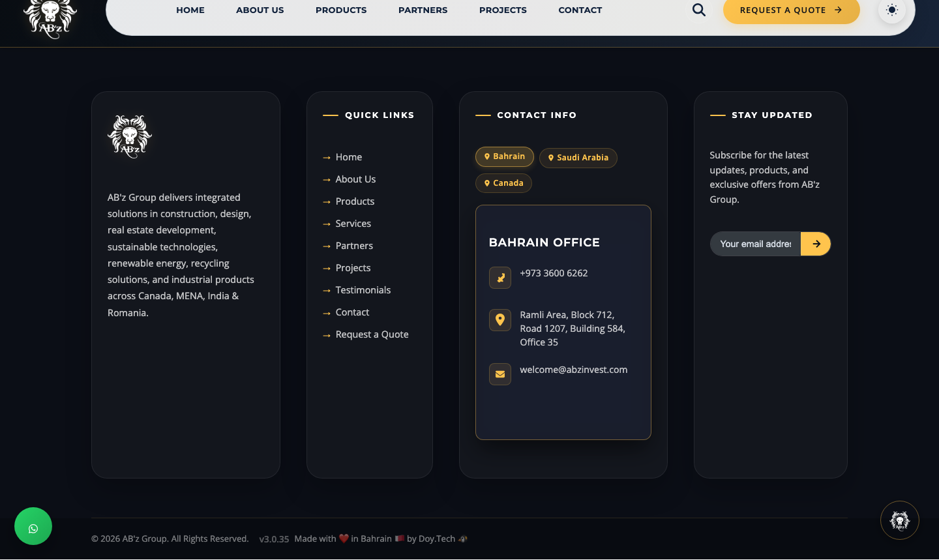Open the Doy.Tech credit link
The height and width of the screenshot is (560, 939).
click(437, 538)
